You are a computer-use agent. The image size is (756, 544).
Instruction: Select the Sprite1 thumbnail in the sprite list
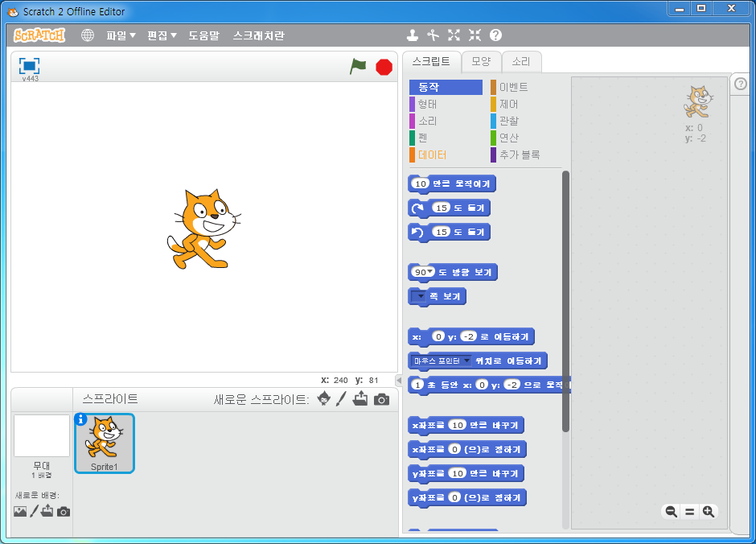[104, 443]
